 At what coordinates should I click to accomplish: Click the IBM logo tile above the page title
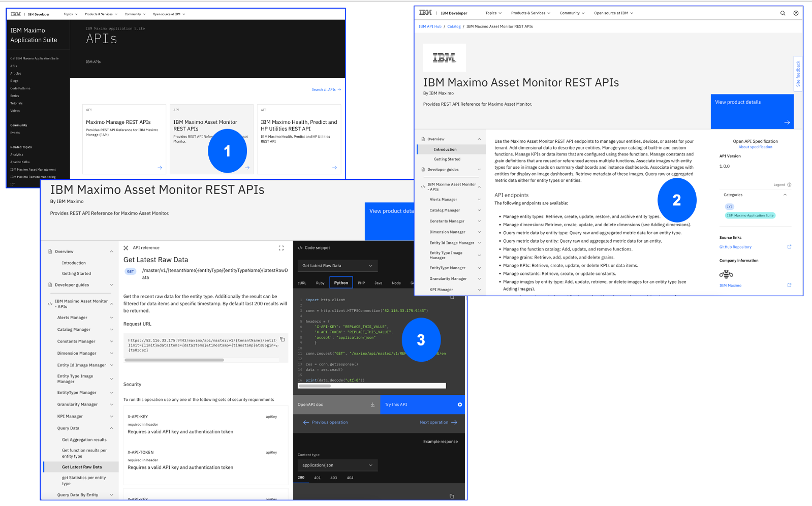pos(444,58)
